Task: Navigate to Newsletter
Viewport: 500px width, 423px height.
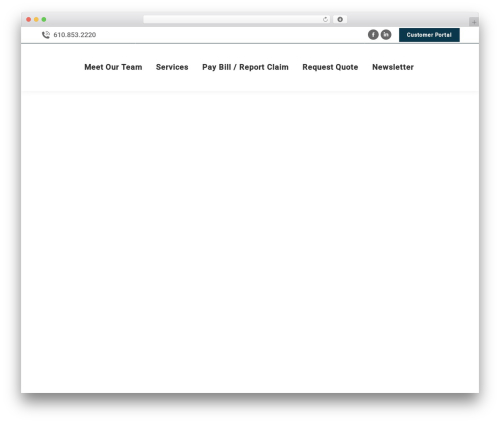Action: pos(393,67)
